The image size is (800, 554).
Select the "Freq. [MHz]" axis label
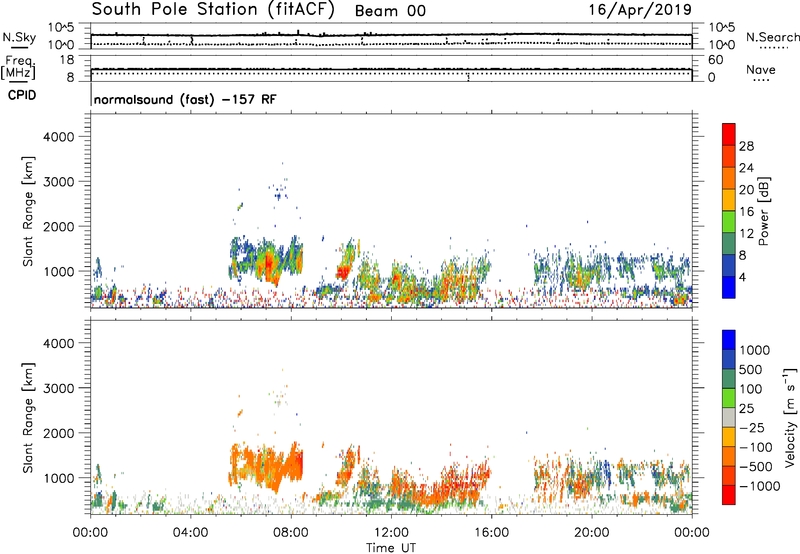pos(18,68)
